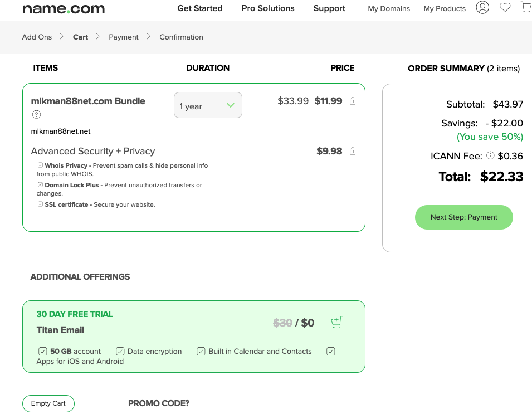Open the wishlist heart icon
This screenshot has width=532, height=419.
505,7
